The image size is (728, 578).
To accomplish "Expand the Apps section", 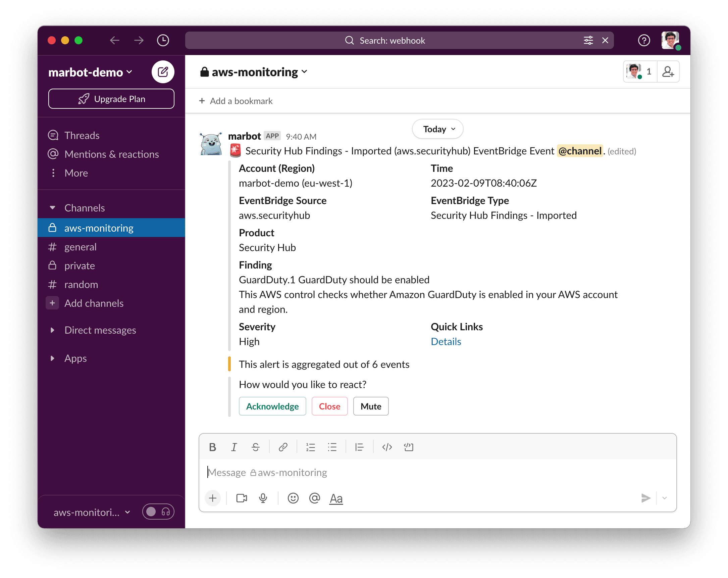I will coord(52,358).
